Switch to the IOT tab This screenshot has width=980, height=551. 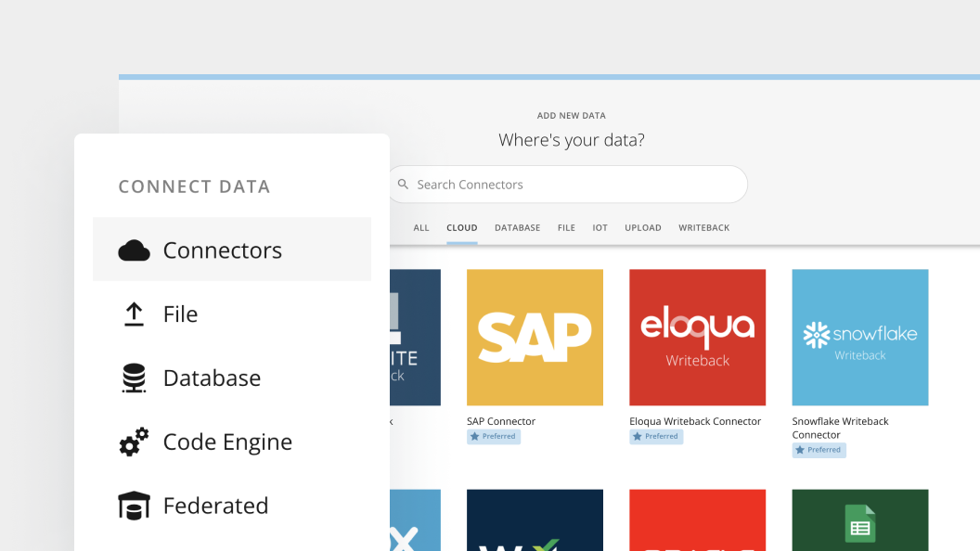(600, 228)
